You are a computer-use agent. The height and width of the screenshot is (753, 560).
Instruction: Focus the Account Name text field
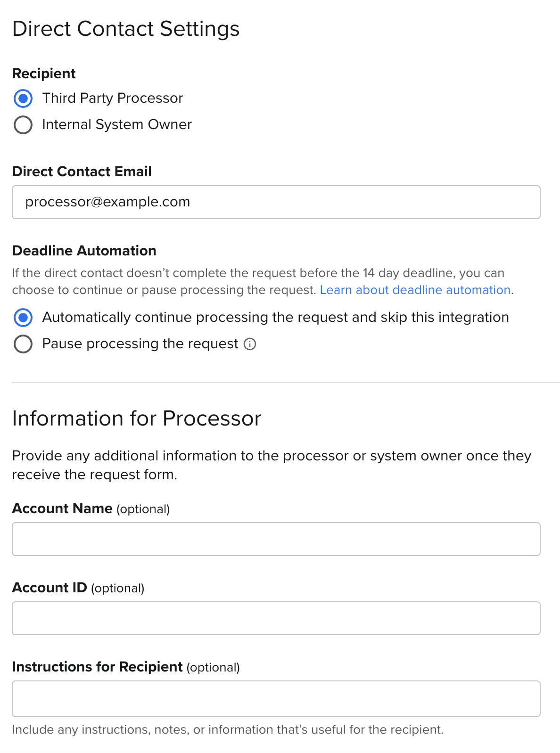point(276,539)
